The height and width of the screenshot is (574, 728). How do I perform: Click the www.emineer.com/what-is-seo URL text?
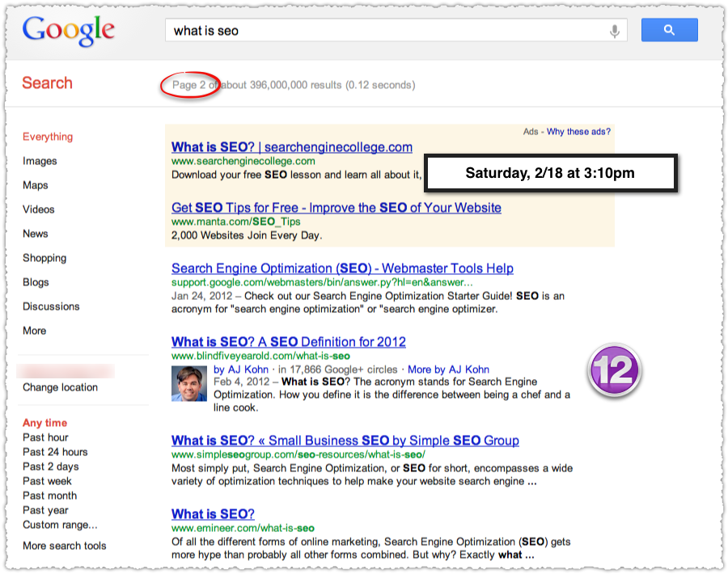point(243,528)
